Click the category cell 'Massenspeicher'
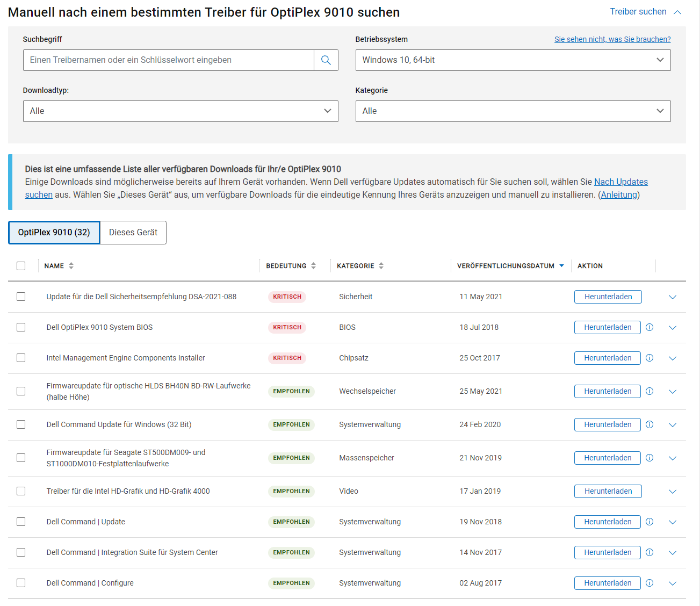The height and width of the screenshot is (606, 700). coord(366,458)
